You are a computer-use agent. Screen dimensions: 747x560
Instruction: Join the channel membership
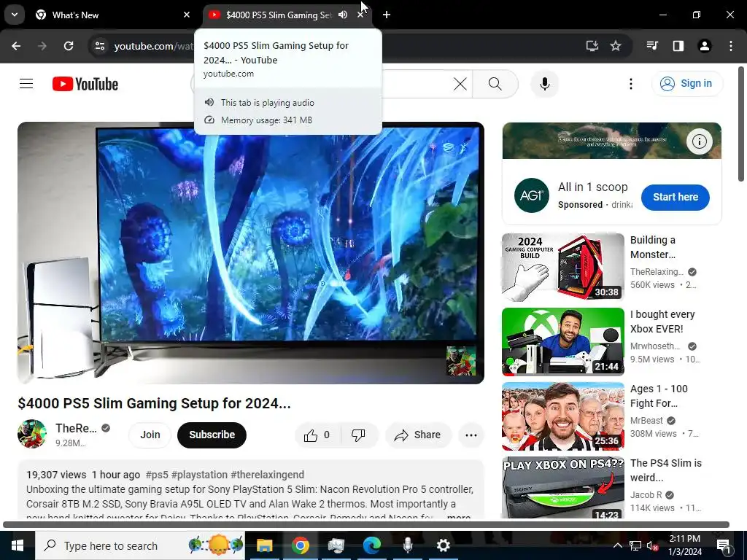pos(150,435)
